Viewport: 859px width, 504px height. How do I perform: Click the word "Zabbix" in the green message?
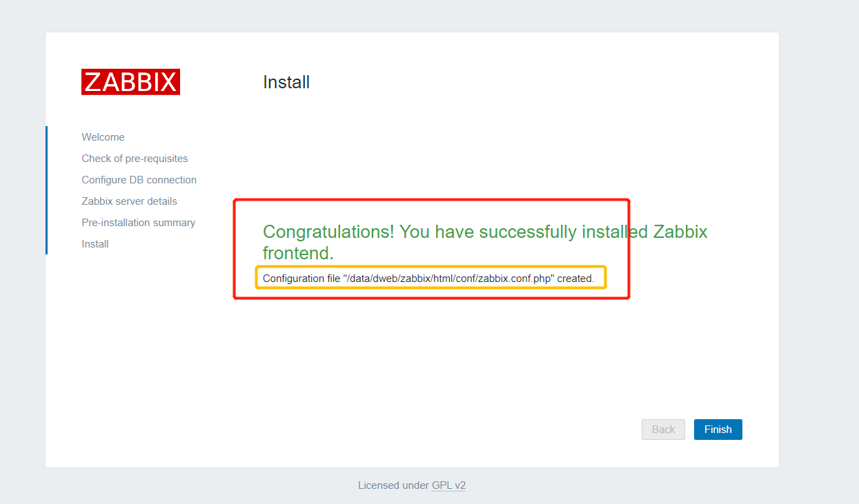[x=680, y=232]
